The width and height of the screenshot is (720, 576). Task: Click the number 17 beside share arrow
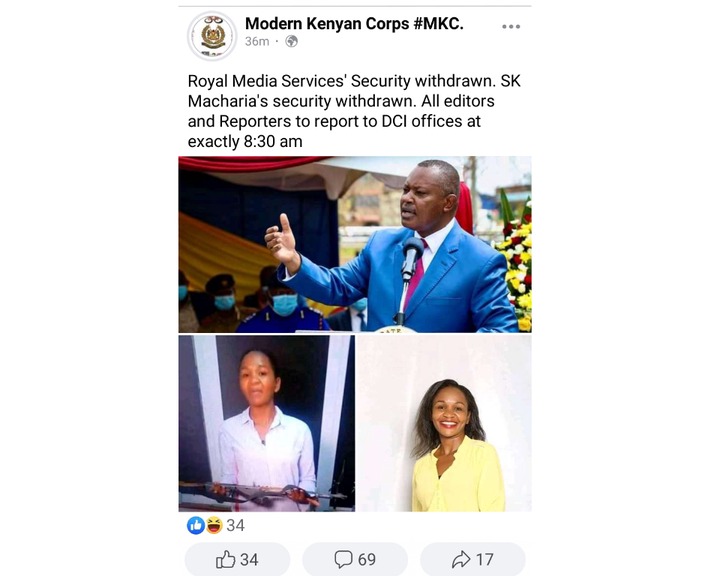[x=484, y=559]
